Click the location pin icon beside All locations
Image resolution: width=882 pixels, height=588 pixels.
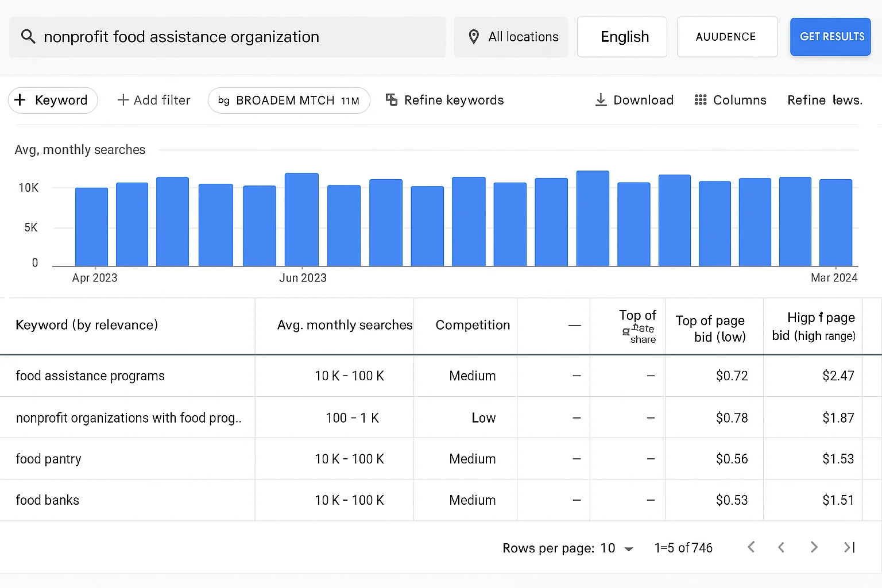click(x=474, y=37)
